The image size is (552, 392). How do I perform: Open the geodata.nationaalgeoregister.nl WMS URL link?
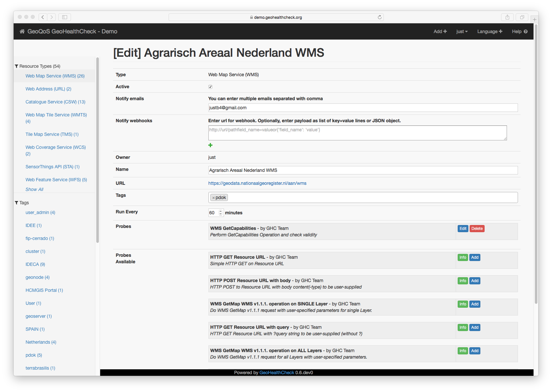257,183
